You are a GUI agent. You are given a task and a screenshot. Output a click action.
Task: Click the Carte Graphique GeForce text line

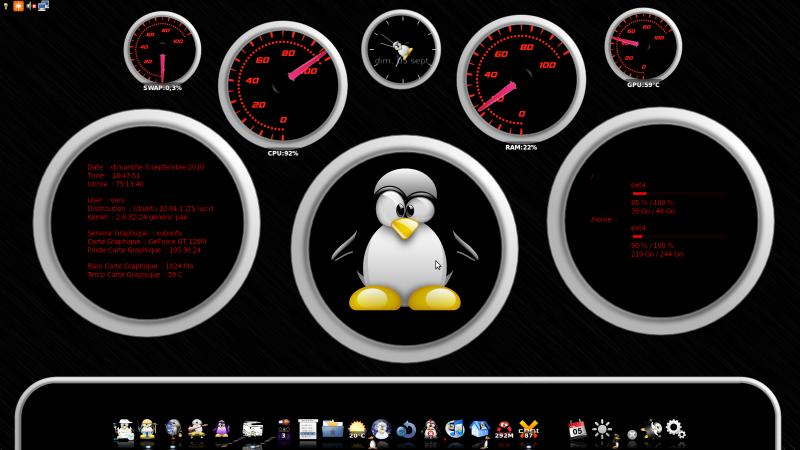click(x=146, y=241)
